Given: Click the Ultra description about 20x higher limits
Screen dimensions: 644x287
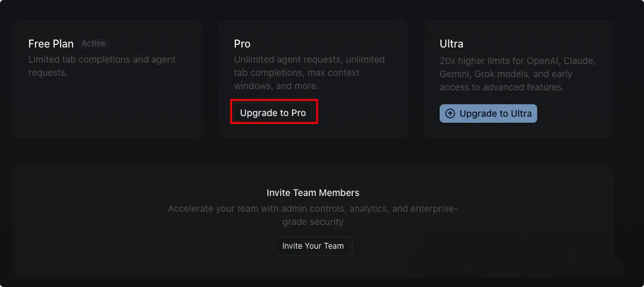Looking at the screenshot, I should coord(517,74).
